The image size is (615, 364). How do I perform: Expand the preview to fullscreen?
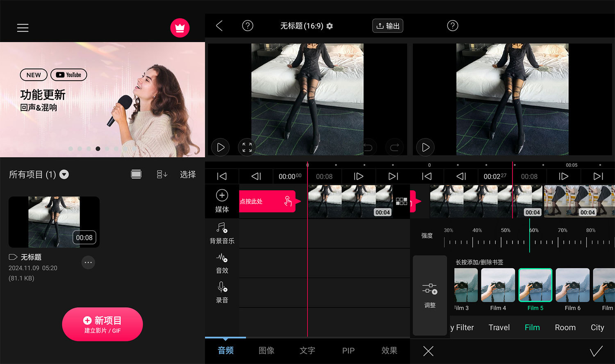[246, 147]
